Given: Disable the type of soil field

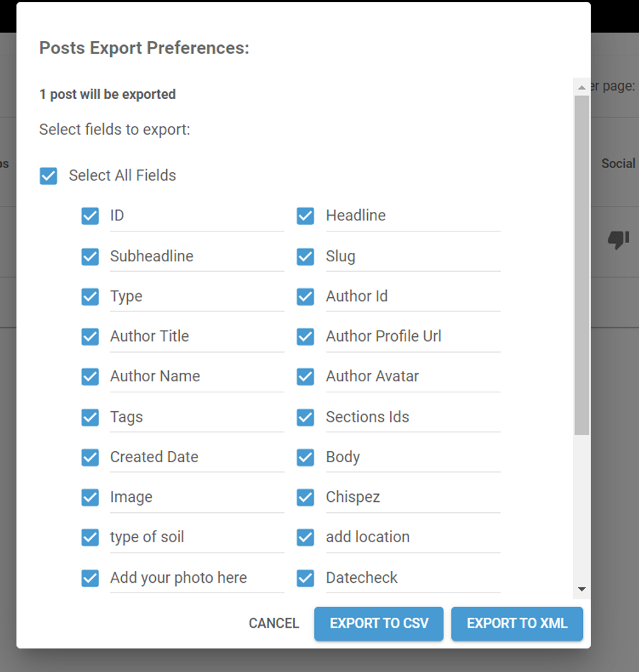Looking at the screenshot, I should click(x=90, y=537).
